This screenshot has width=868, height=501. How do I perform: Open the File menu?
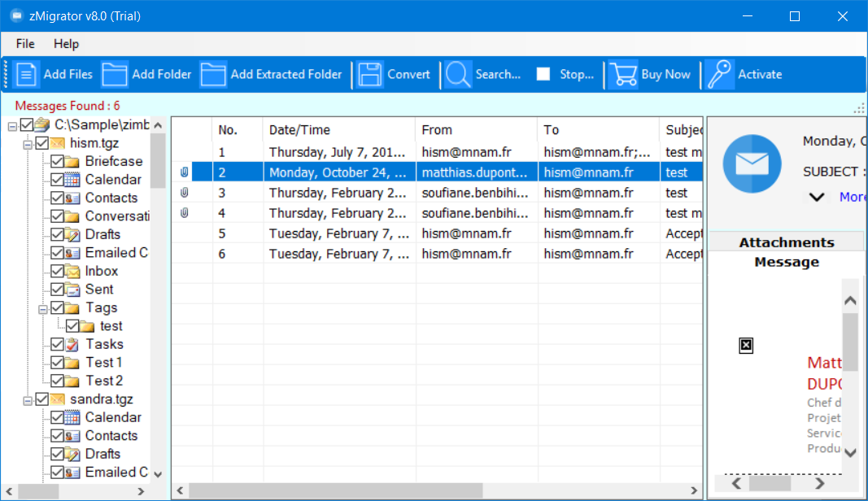point(25,44)
